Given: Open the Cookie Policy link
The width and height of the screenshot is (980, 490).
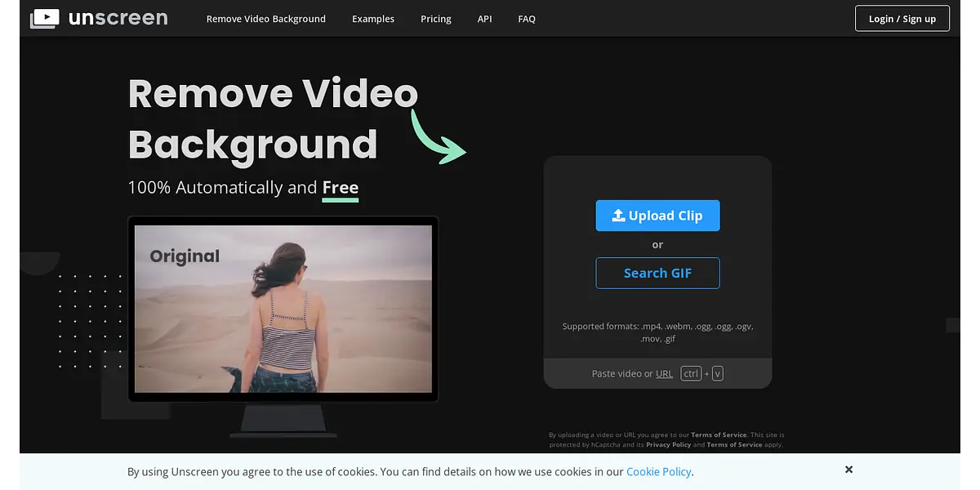Looking at the screenshot, I should 659,472.
